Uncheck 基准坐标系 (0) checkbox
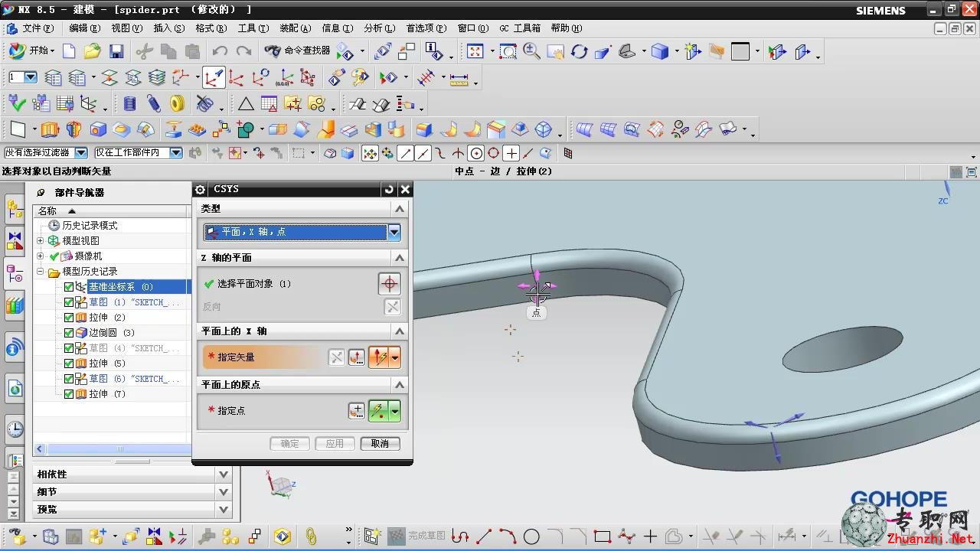Viewport: 980px width, 551px height. [x=69, y=287]
